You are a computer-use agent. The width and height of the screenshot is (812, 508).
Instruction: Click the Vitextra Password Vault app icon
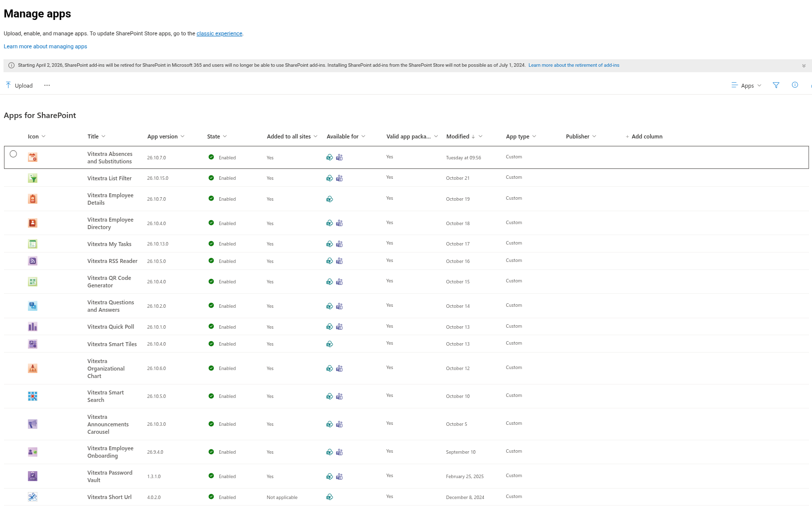click(32, 476)
